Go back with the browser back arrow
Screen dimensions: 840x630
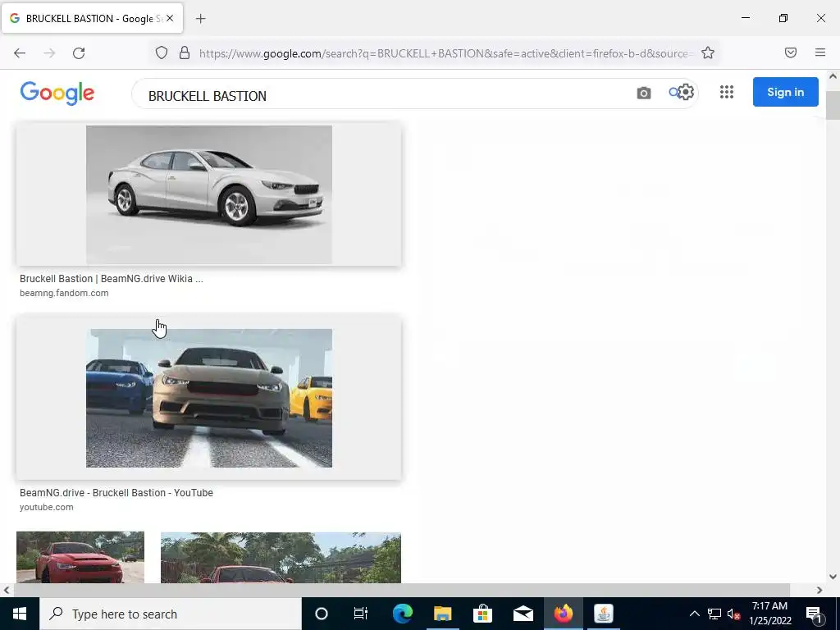[x=20, y=52]
